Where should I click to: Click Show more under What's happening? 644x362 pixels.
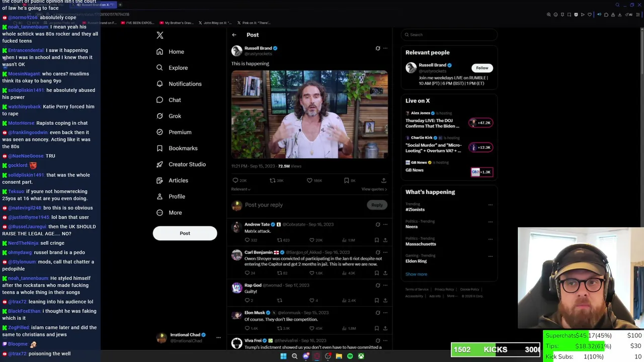(x=416, y=274)
